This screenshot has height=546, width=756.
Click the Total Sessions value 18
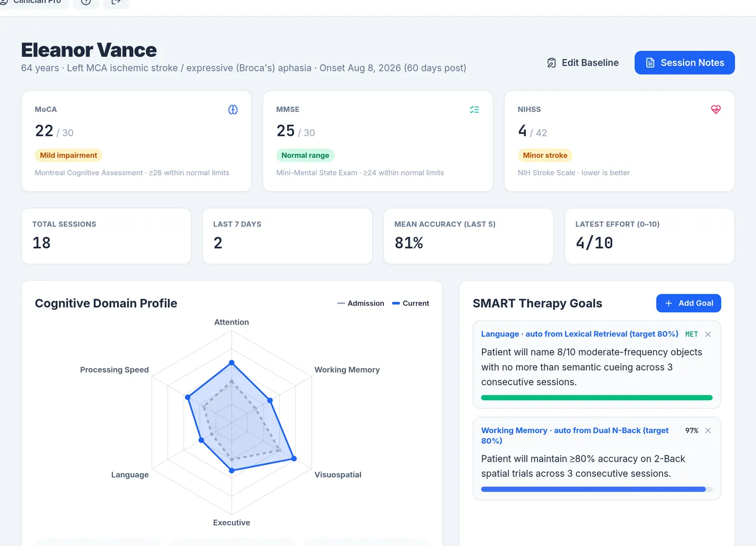(x=42, y=243)
